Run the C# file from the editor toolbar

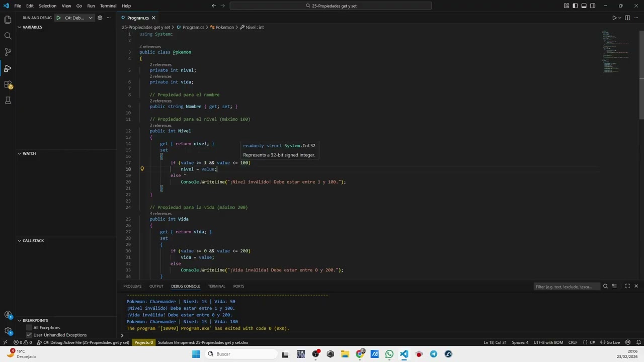(614, 18)
